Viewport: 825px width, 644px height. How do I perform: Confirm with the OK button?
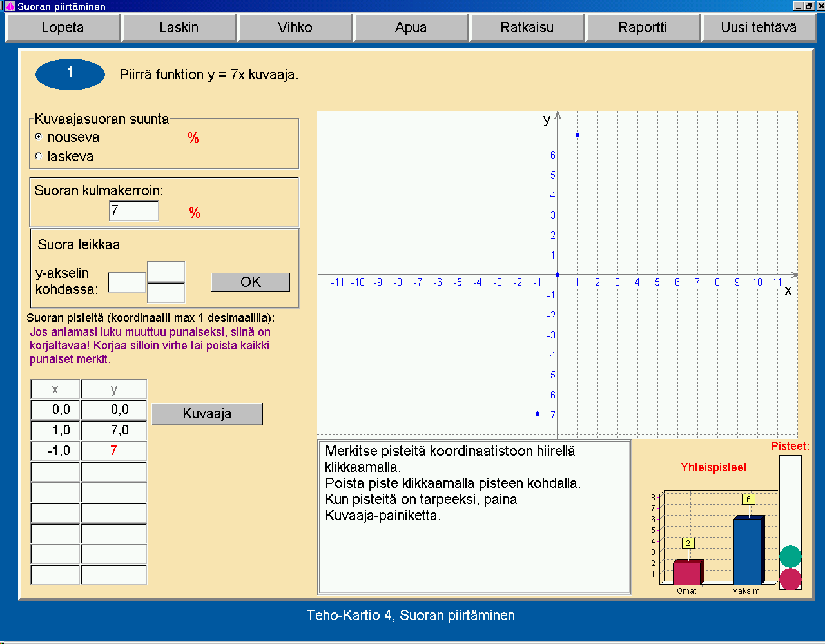click(251, 282)
